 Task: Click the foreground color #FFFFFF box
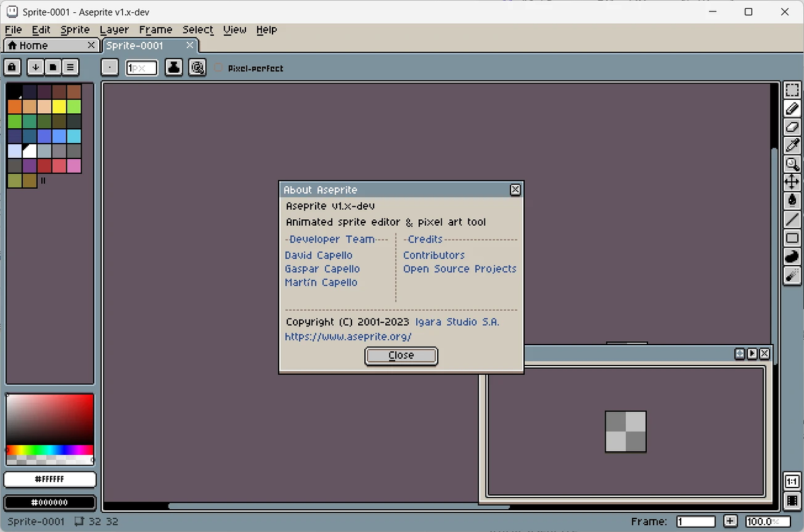point(50,479)
